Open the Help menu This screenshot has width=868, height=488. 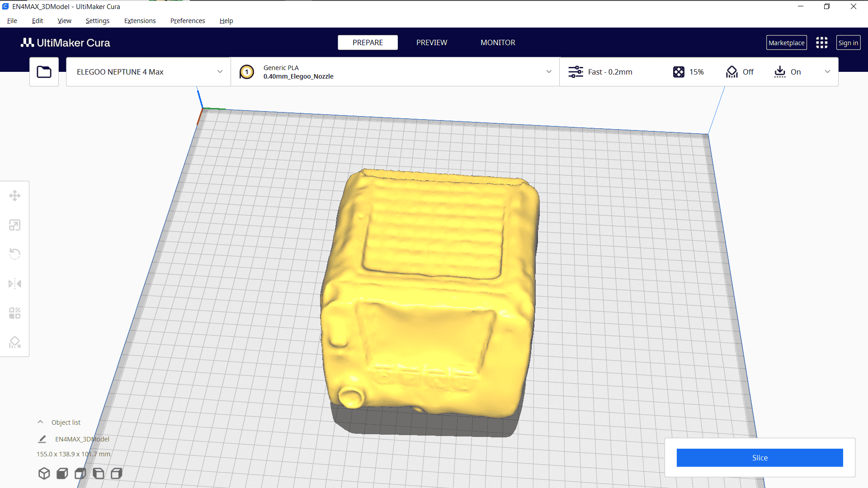click(226, 21)
